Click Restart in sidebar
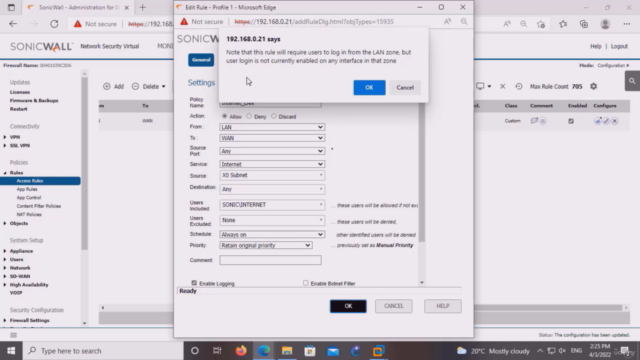This screenshot has width=640, height=360. coord(18,109)
